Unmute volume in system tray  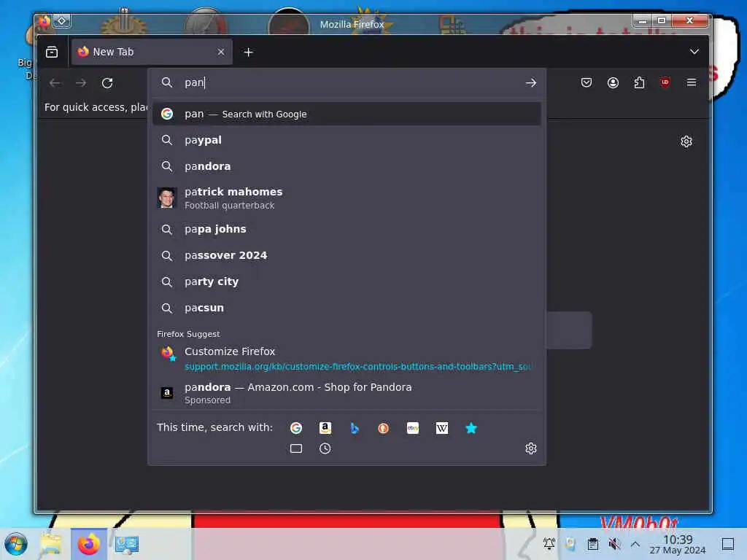pyautogui.click(x=614, y=544)
